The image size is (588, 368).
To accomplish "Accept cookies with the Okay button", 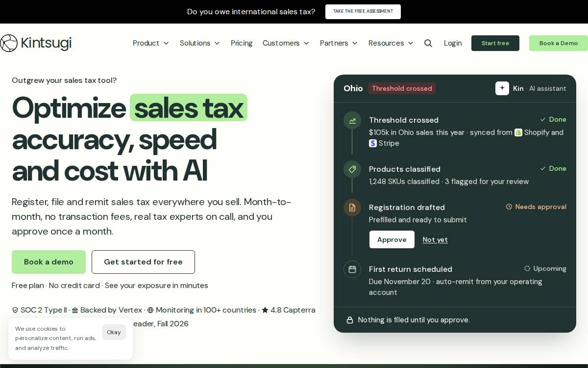I will coord(114,332).
